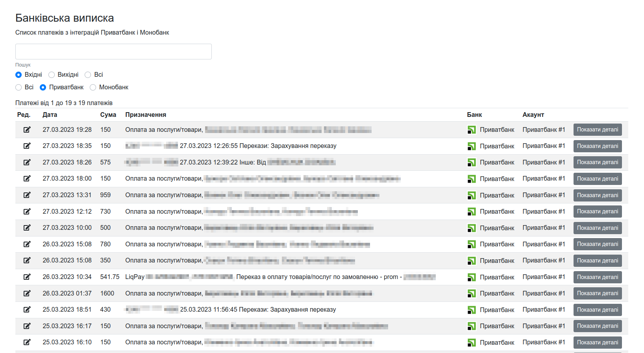Show details for 27.03.2023 18:00 payment
This screenshot has height=353, width=644.
[x=598, y=179]
